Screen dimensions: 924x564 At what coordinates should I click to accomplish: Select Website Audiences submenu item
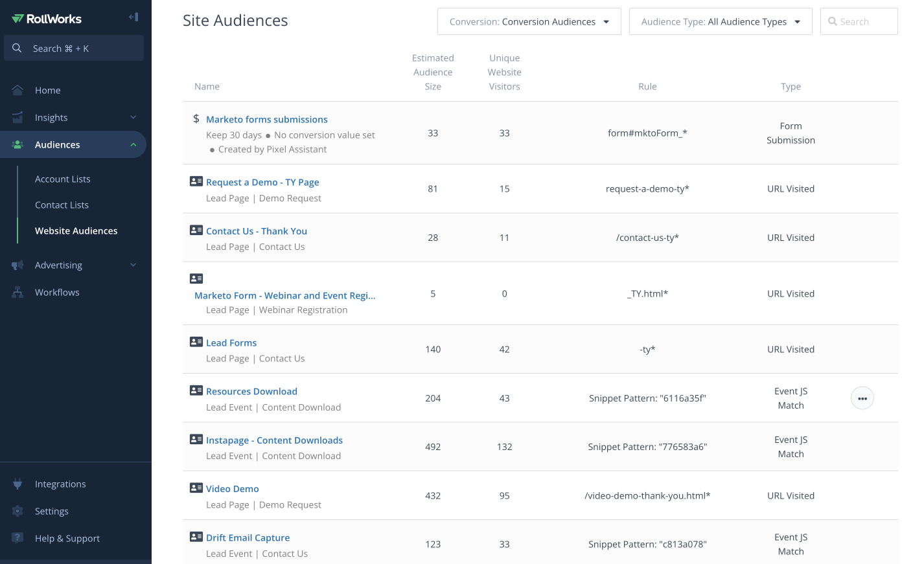76,231
